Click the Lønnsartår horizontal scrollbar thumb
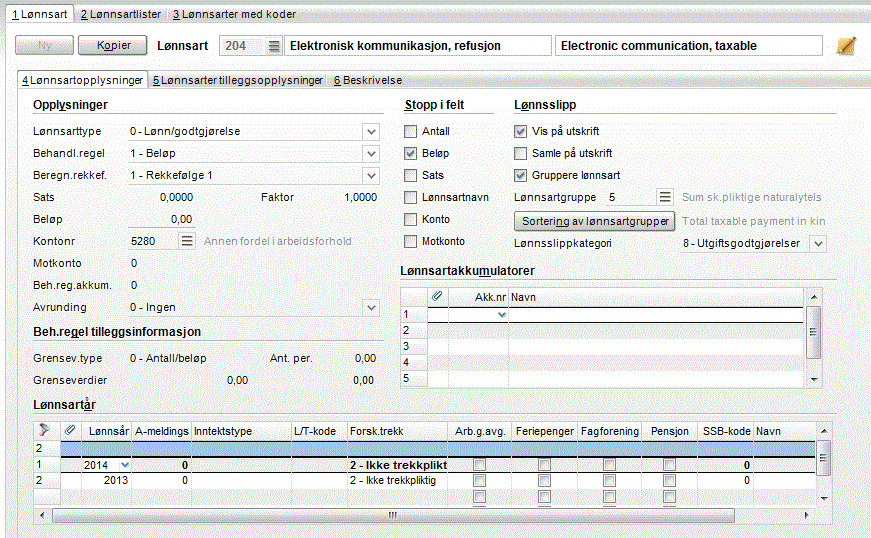Image resolution: width=871 pixels, height=538 pixels. [393, 515]
